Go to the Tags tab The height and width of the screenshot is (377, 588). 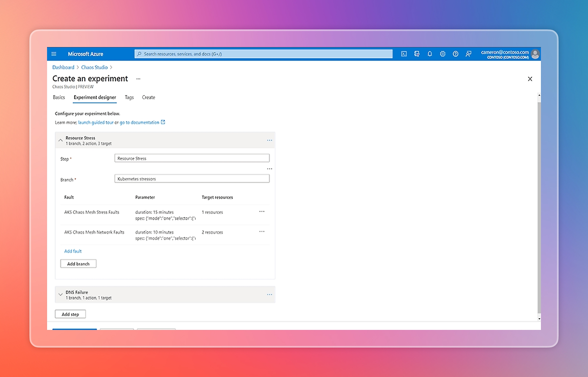coord(129,97)
